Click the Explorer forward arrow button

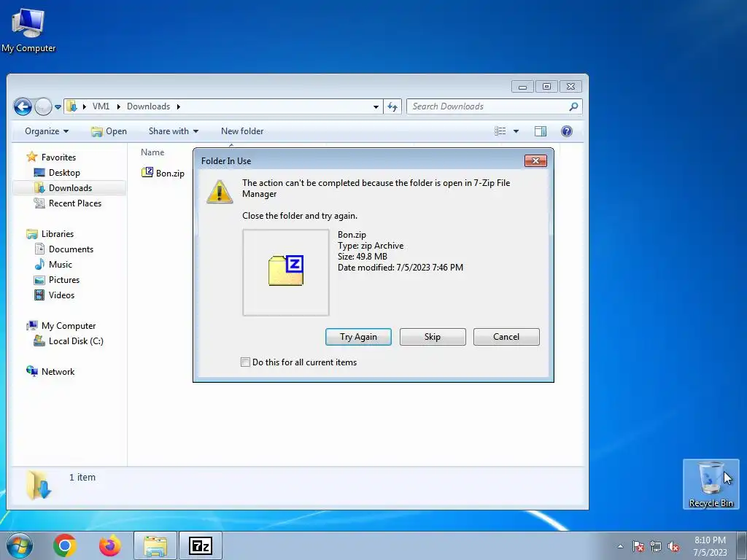tap(43, 106)
